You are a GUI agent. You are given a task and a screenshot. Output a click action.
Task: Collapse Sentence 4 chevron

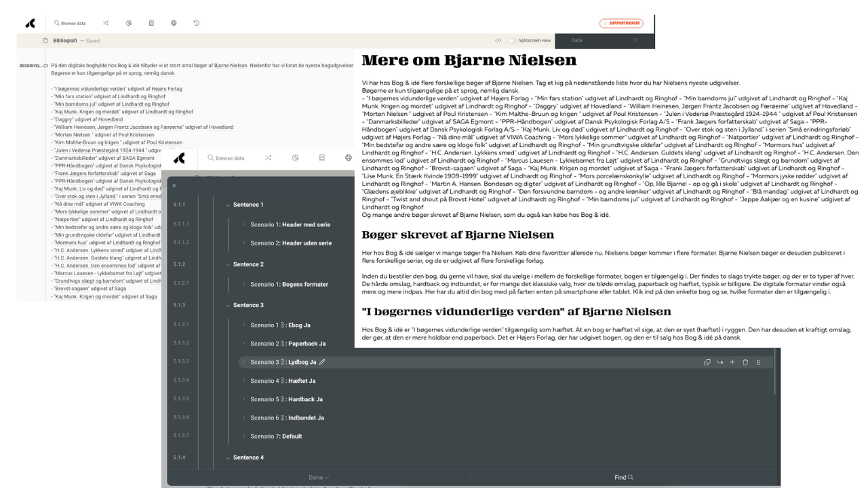[x=228, y=457]
